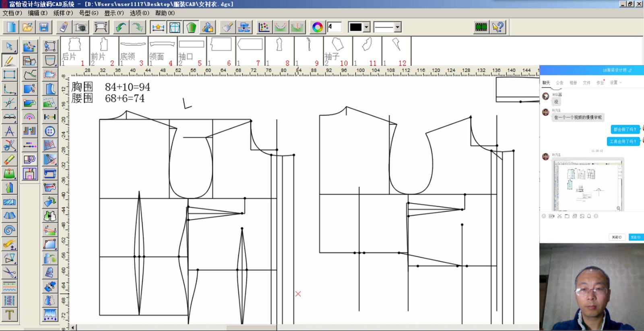Click the 关闭(C) button in chat
The height and width of the screenshot is (331, 644).
(617, 237)
